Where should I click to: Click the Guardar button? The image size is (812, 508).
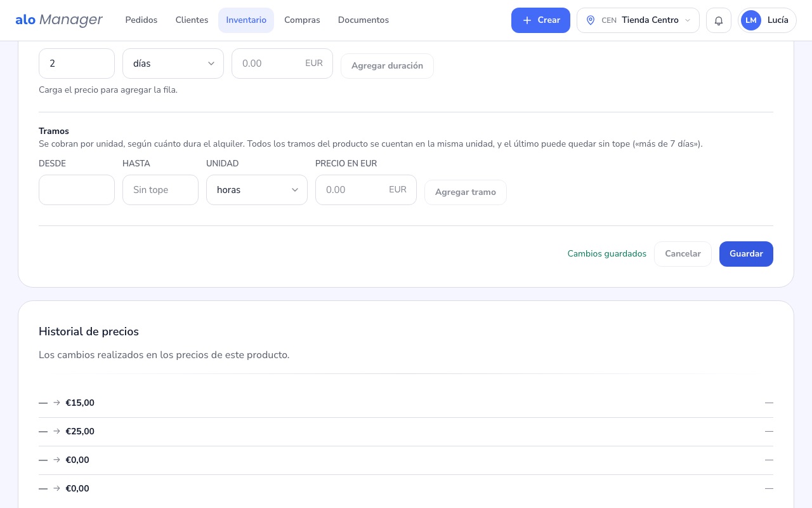[746, 254]
